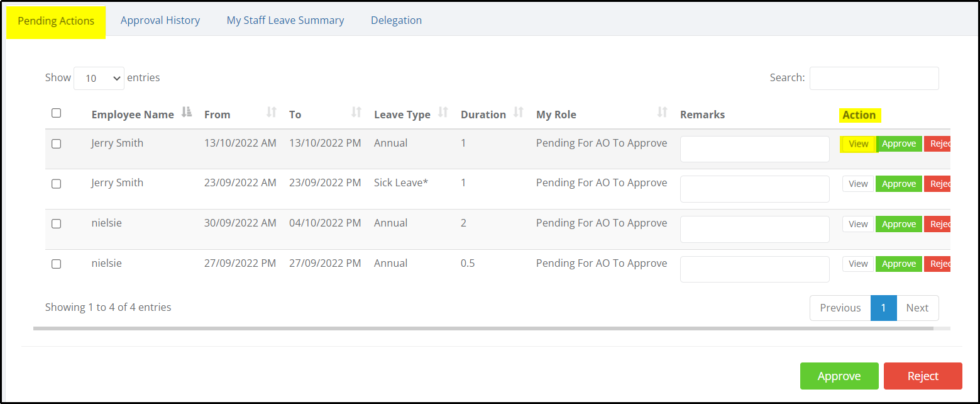Focus the Search input field
Screen dimensions: 980x404
874,78
